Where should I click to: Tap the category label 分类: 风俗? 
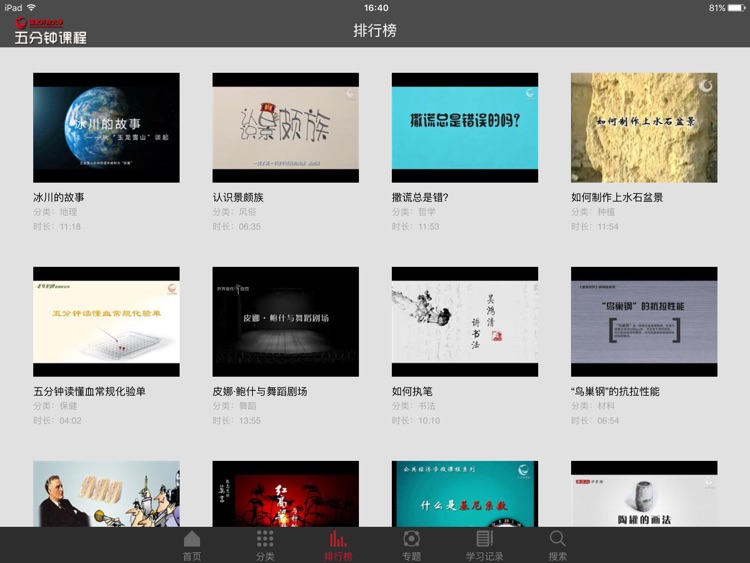234,212
